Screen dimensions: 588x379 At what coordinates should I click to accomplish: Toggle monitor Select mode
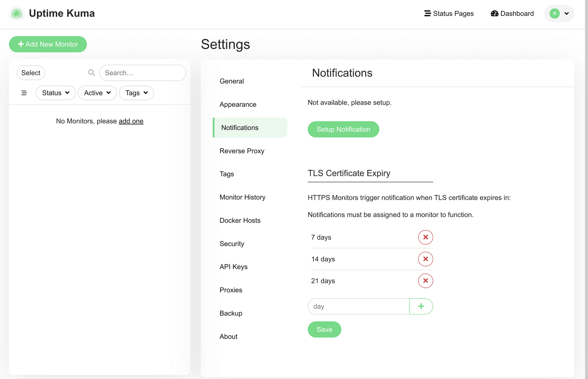[31, 73]
